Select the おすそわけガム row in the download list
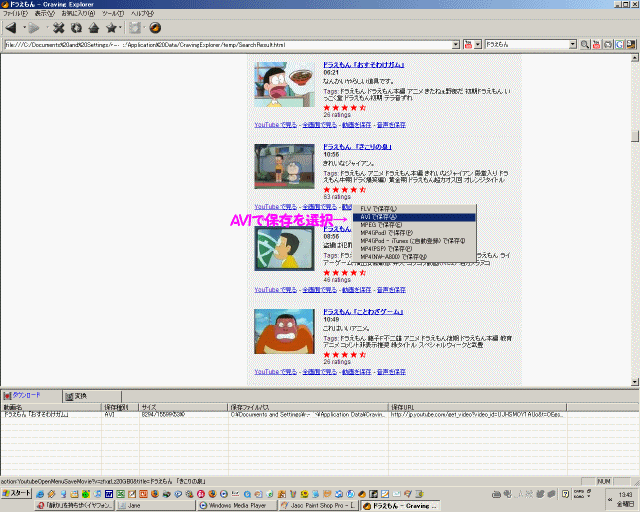Screen dimensions: 640x512 point(284,414)
